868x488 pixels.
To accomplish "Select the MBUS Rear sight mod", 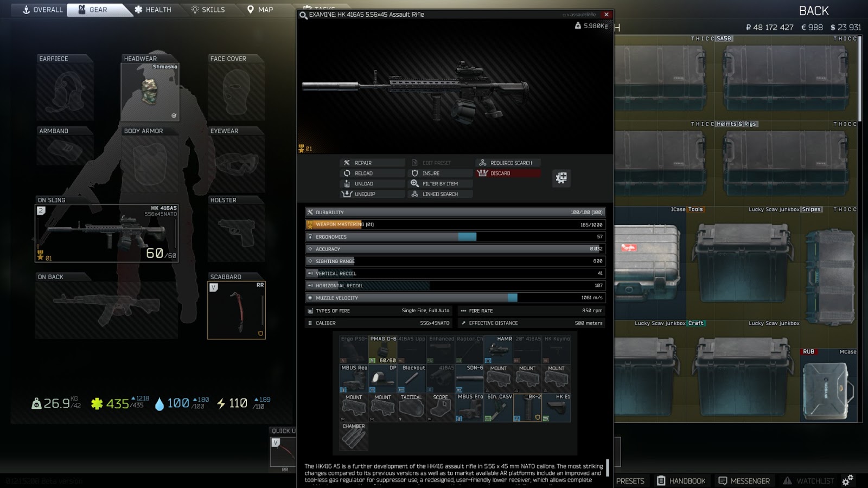I will (x=354, y=378).
